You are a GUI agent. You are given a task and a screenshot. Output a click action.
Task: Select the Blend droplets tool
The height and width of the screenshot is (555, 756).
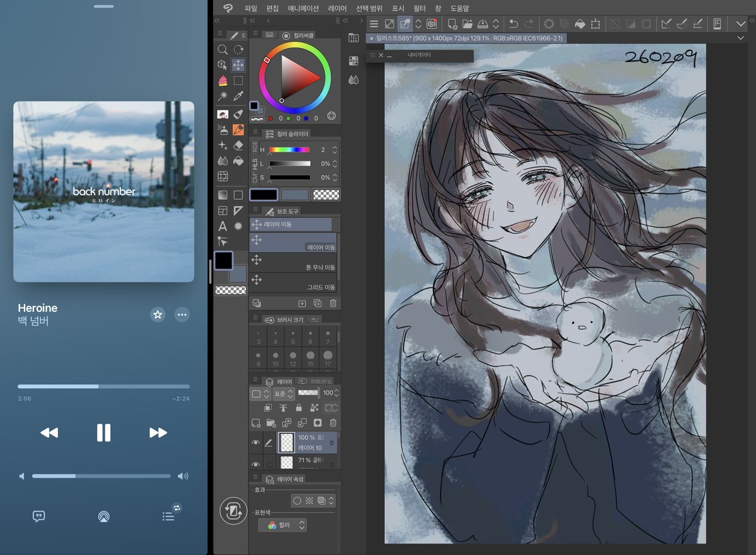point(222,161)
